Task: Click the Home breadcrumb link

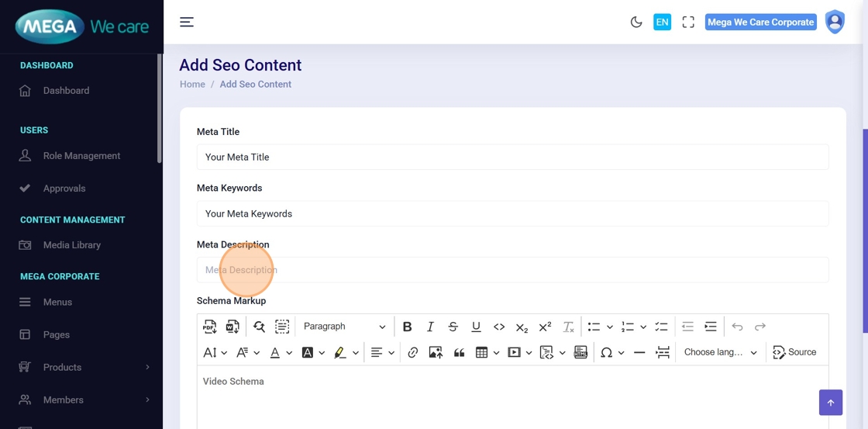Action: point(192,85)
